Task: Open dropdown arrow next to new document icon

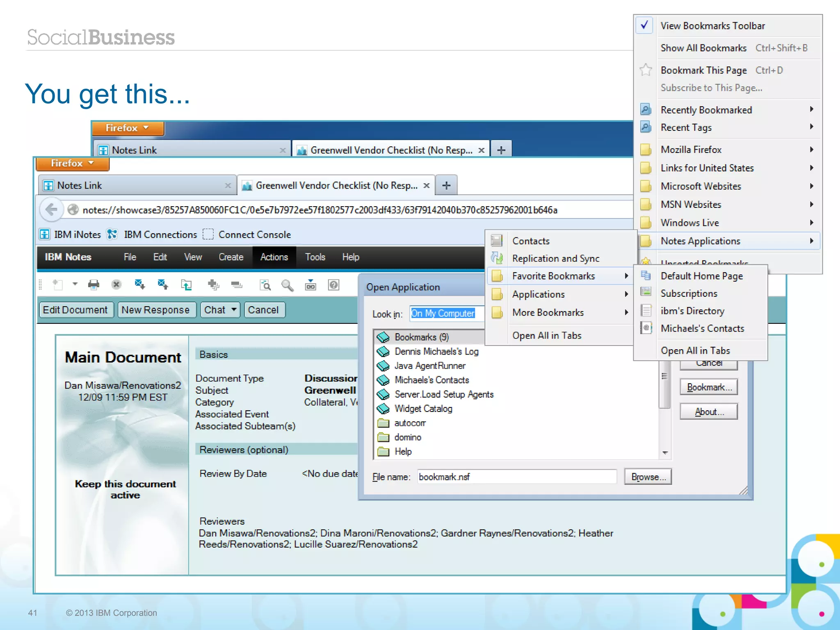Action: [x=75, y=284]
